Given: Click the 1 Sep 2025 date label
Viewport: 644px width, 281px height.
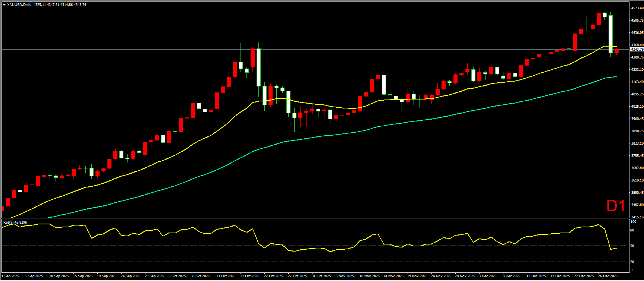Looking at the screenshot, I should click(10, 276).
